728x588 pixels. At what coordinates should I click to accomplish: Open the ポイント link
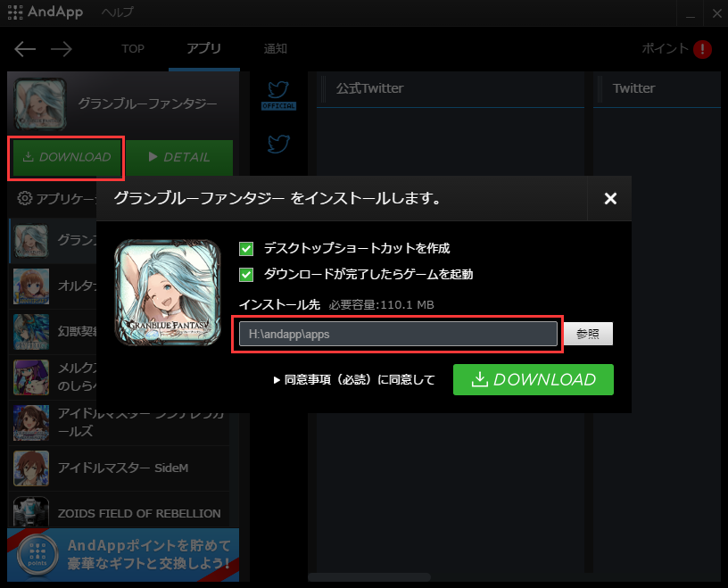(665, 48)
